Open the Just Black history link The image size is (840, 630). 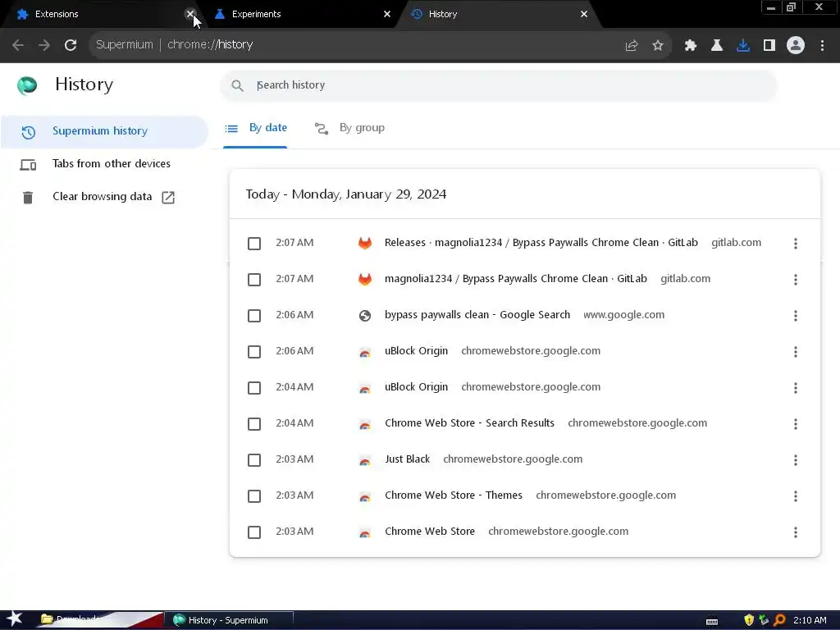(407, 459)
